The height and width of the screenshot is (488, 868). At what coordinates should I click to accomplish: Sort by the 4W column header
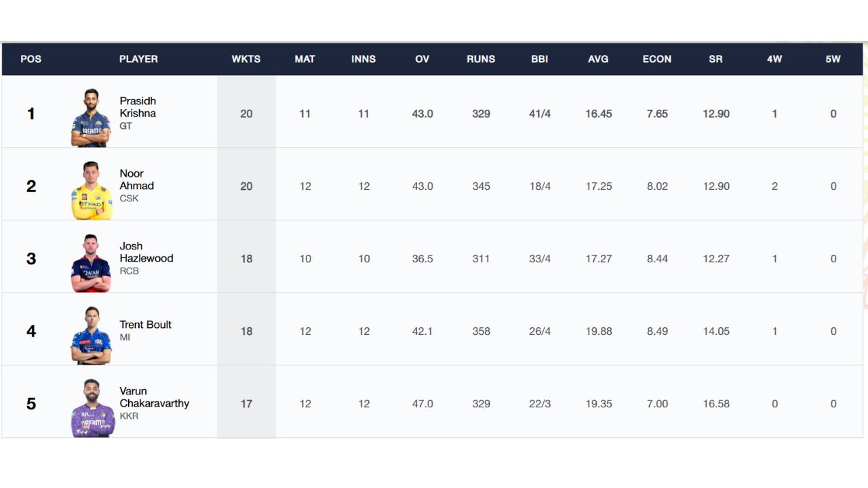pyautogui.click(x=774, y=59)
